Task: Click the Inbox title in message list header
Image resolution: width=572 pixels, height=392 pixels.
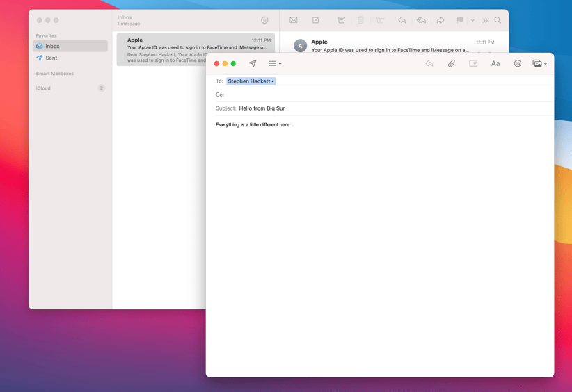Action: 125,17
